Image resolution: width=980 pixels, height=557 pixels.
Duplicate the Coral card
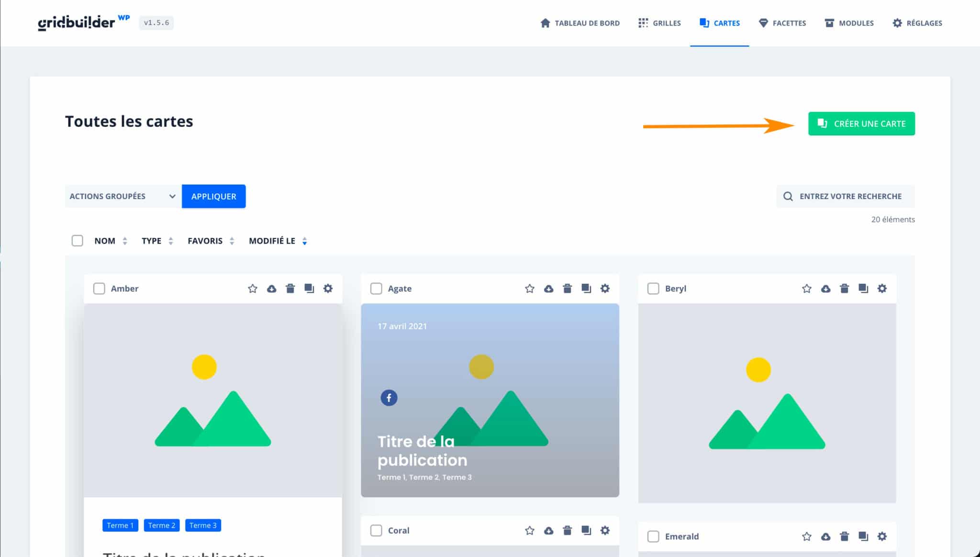[x=586, y=531]
